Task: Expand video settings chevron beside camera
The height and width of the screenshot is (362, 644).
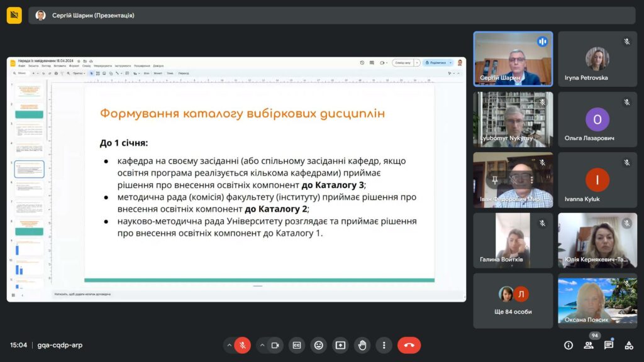Action: coord(261,345)
